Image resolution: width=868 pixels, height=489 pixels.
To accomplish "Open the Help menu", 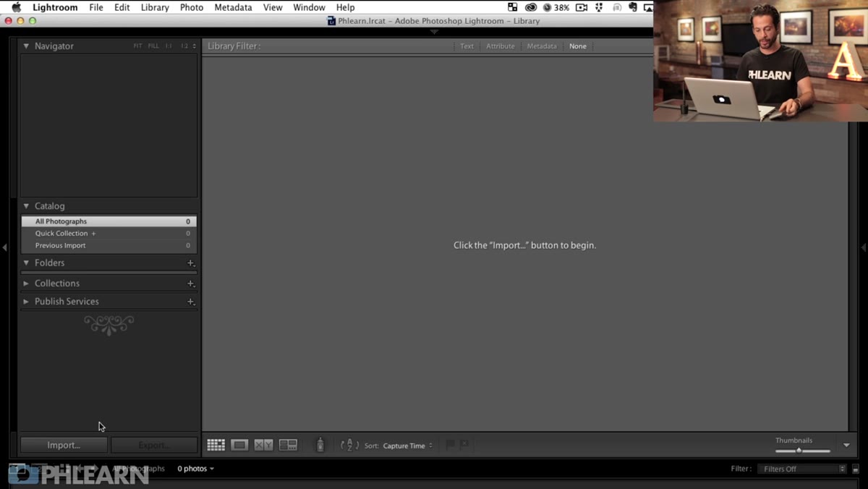I will click(346, 7).
